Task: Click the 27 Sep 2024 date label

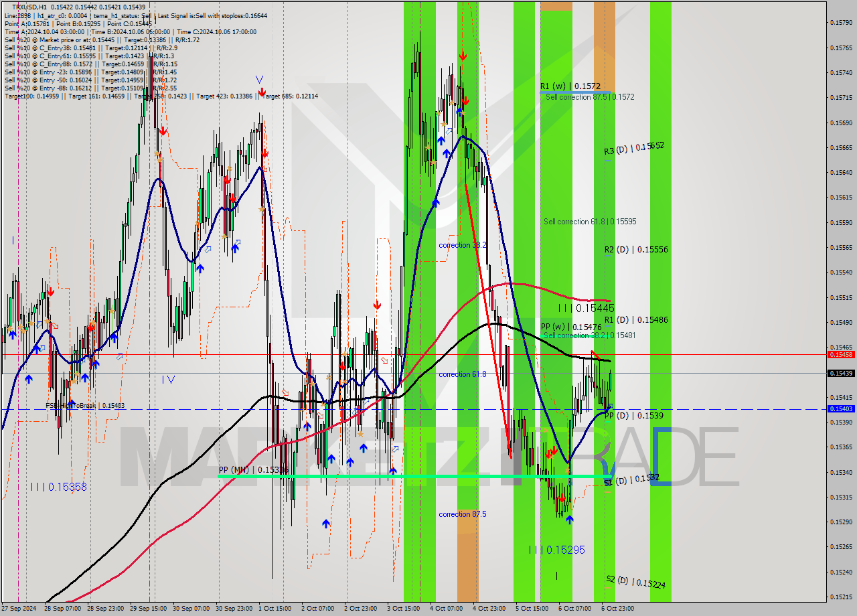Action: (x=19, y=609)
